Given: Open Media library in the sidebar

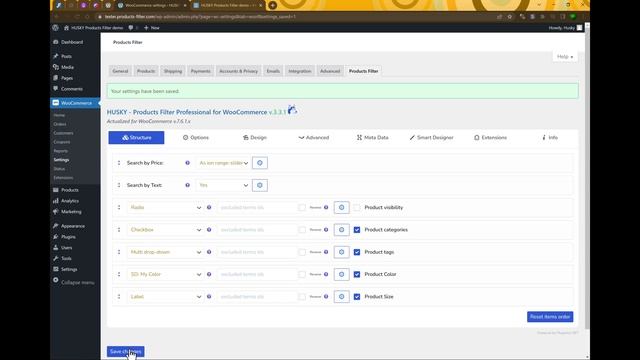Looking at the screenshot, I should click(x=67, y=67).
